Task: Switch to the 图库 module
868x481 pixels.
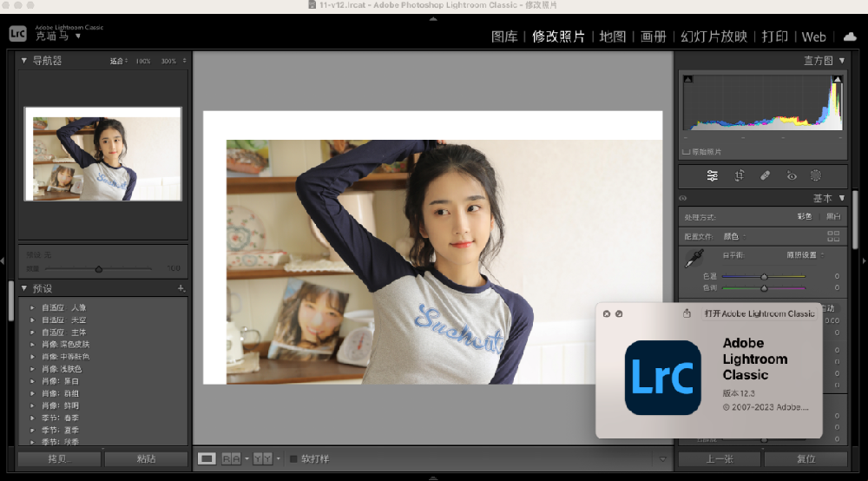Action: 504,36
